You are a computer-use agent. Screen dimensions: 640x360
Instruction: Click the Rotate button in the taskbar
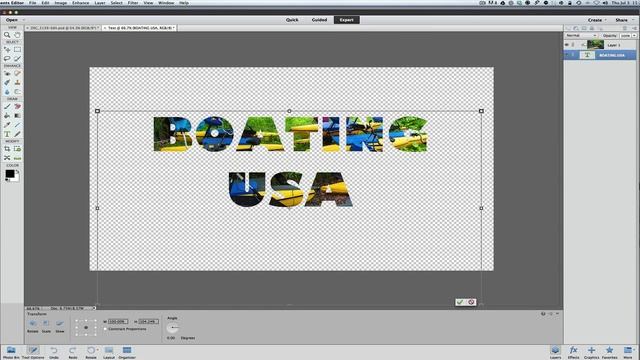(91, 352)
